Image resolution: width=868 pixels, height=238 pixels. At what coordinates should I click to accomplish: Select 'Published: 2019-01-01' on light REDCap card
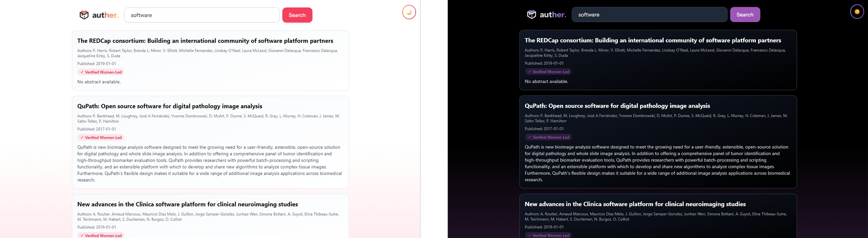[97, 64]
